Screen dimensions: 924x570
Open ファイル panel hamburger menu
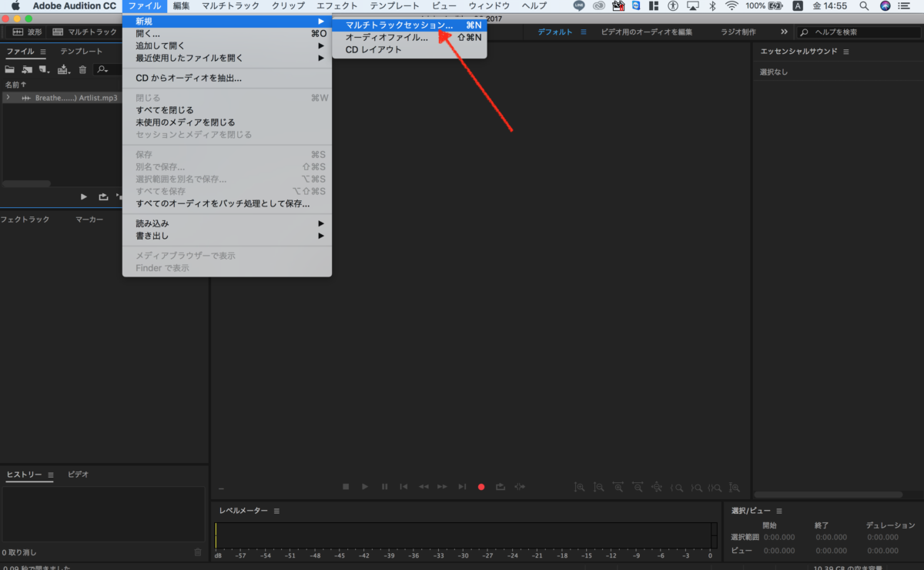pyautogui.click(x=43, y=52)
